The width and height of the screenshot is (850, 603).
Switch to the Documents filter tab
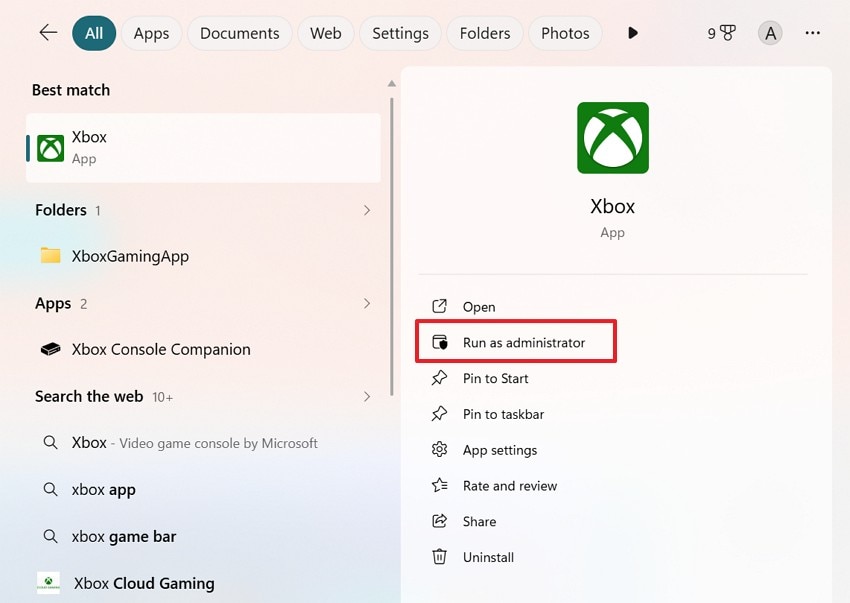pyautogui.click(x=240, y=33)
